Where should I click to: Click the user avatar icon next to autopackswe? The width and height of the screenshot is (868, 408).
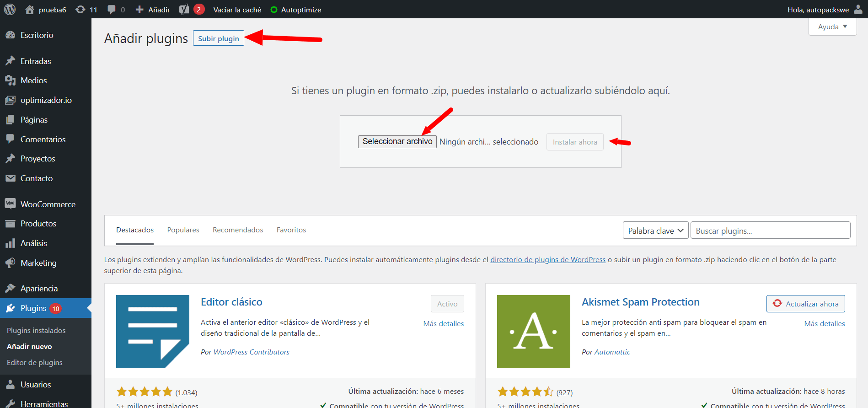click(x=858, y=10)
